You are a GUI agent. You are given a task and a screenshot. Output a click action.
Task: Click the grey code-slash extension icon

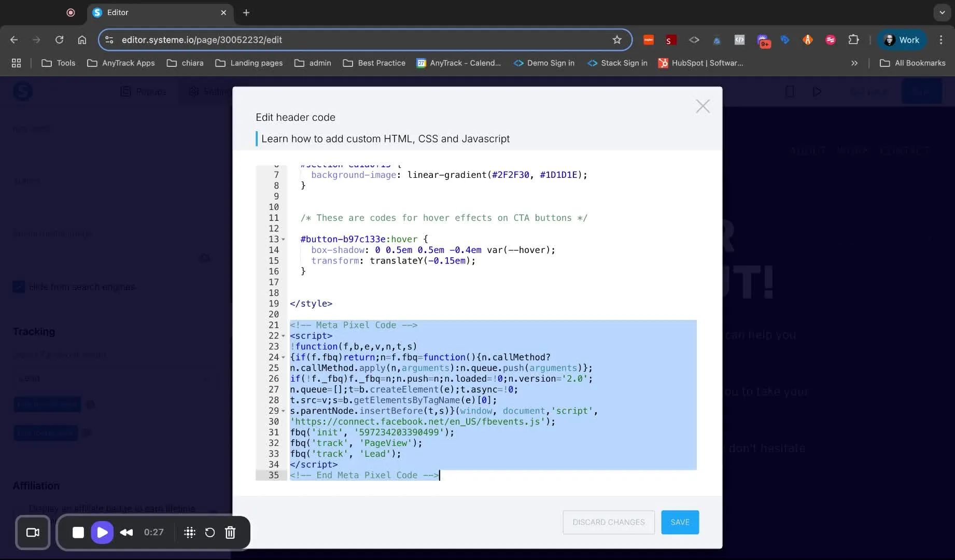coord(739,40)
